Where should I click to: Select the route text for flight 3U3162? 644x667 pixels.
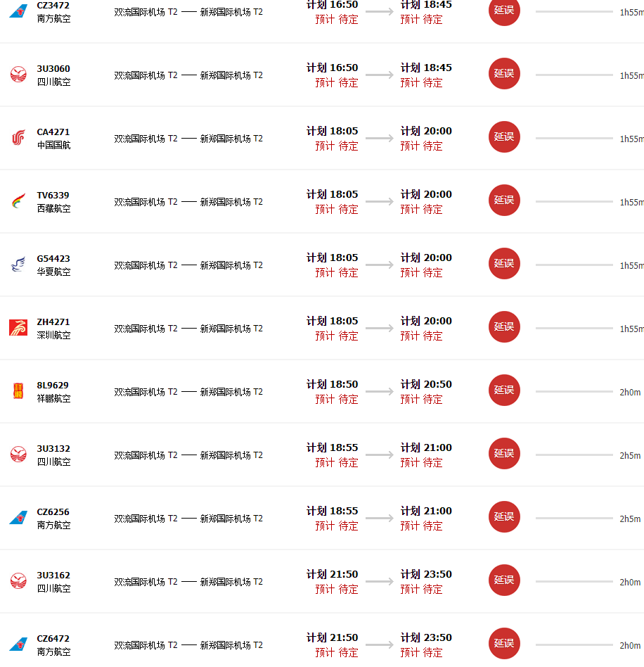pyautogui.click(x=188, y=582)
